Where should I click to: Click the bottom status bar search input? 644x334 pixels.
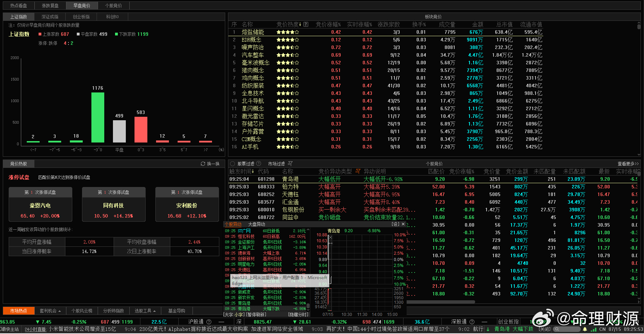(x=567, y=329)
